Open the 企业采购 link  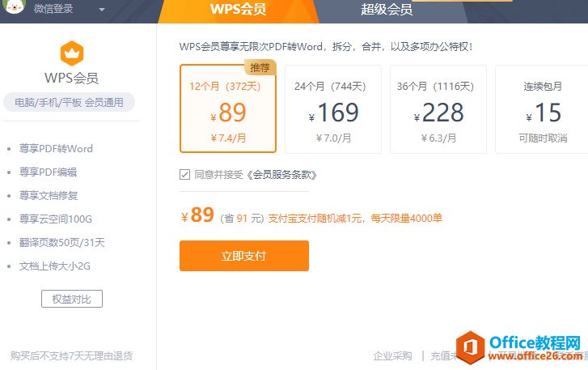pos(392,355)
